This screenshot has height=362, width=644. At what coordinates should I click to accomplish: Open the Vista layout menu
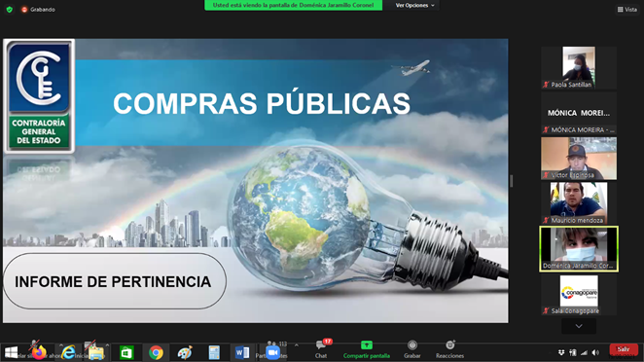627,9
